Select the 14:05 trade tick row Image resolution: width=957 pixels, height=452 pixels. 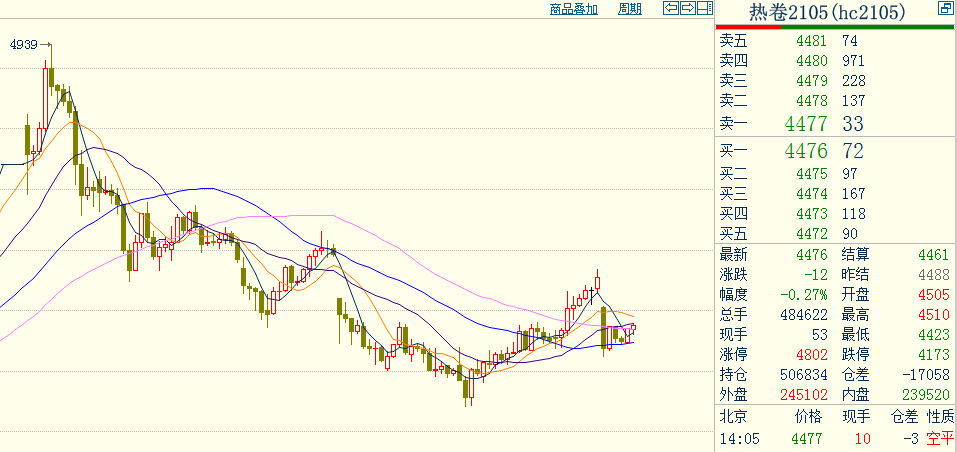click(835, 438)
